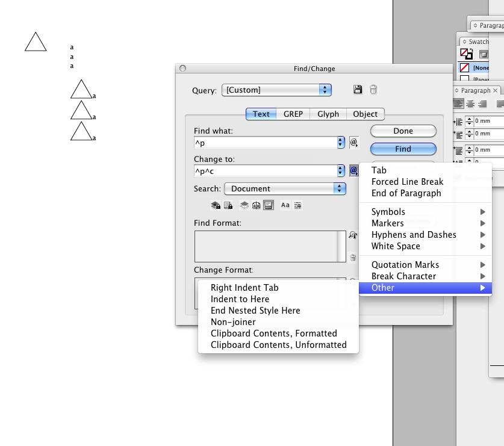Choose End of Paragraph menu item

coord(425,193)
